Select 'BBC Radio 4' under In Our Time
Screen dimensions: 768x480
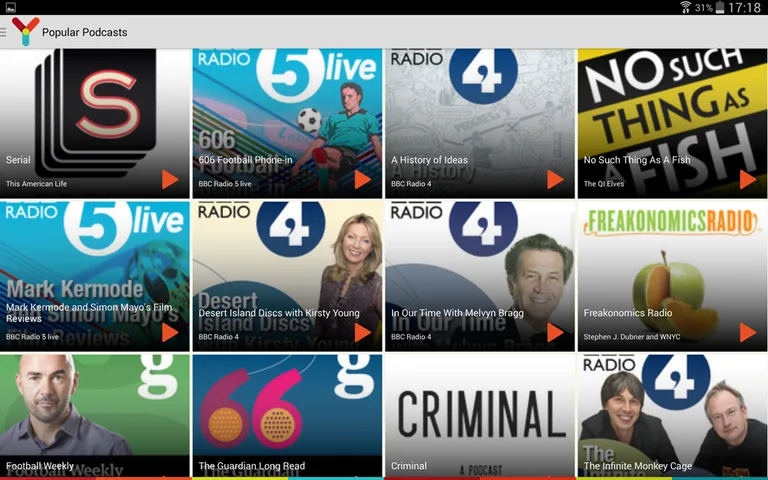tap(411, 336)
